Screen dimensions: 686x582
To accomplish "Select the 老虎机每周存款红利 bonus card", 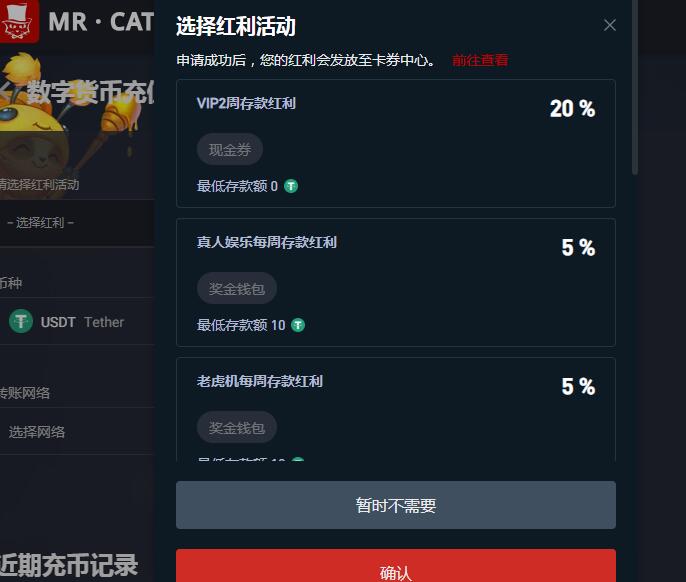I will [396, 410].
